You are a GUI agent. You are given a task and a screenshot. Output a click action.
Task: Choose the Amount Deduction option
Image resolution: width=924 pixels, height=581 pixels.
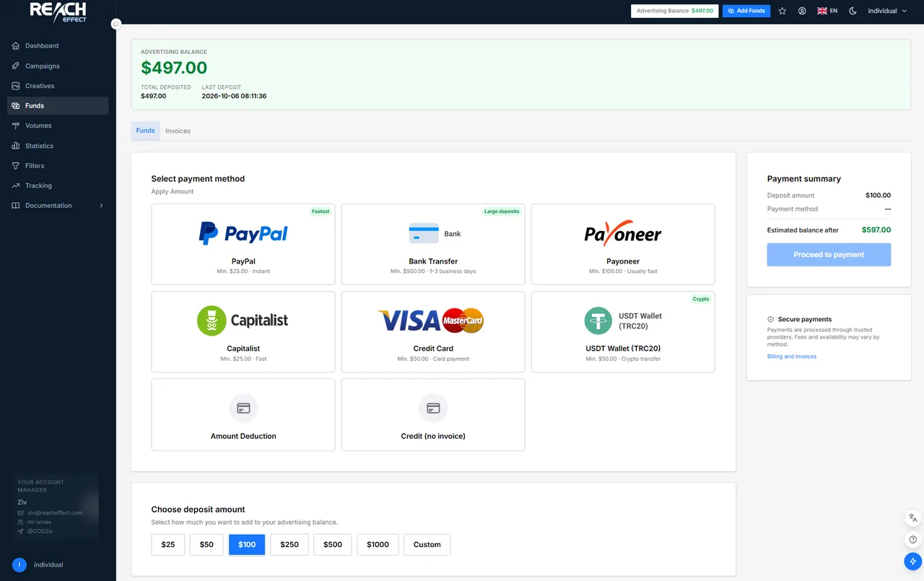[243, 415]
